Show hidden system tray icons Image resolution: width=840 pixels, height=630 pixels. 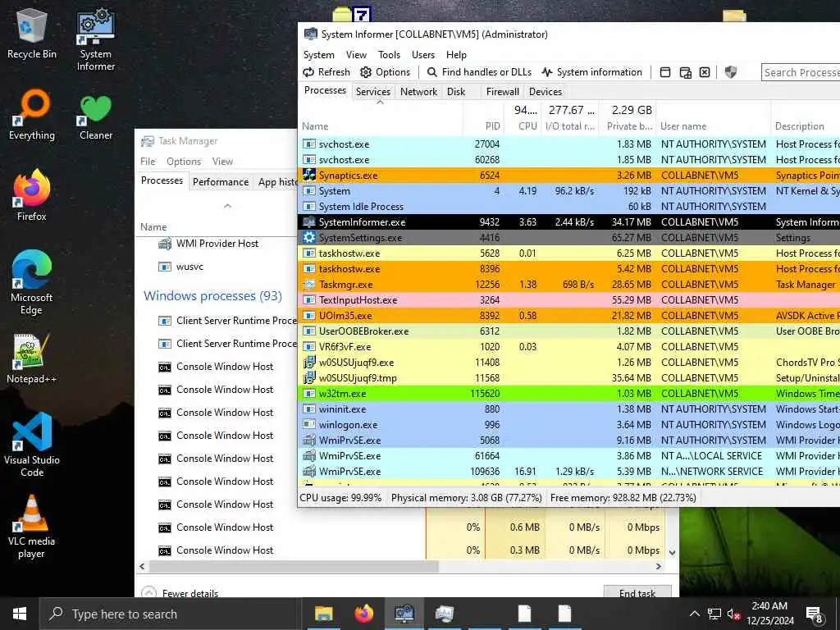(x=694, y=614)
